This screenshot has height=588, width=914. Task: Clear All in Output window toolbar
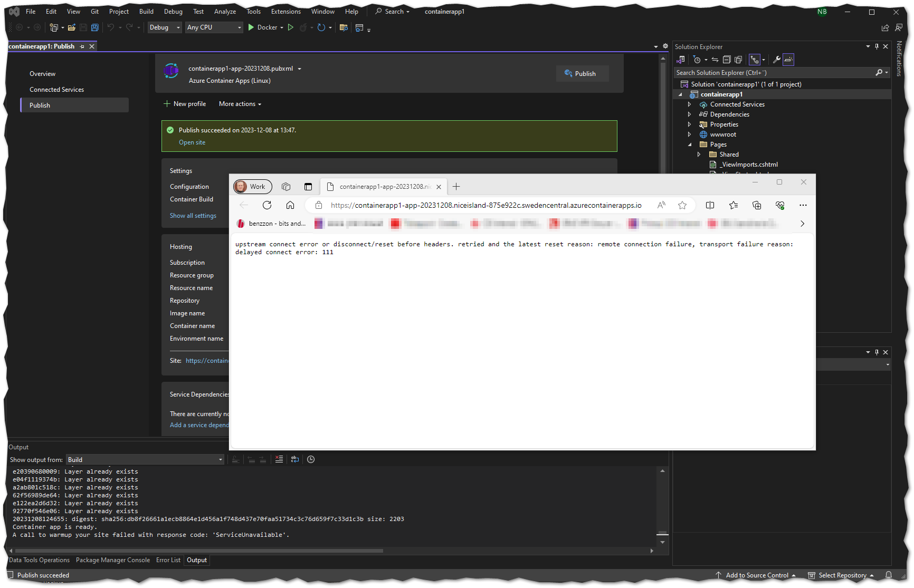tap(279, 459)
